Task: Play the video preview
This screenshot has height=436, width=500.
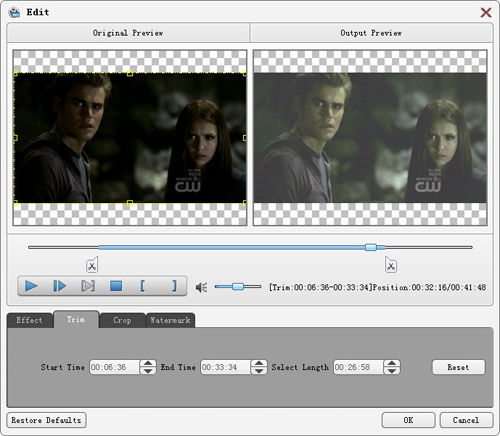Action: (x=31, y=286)
